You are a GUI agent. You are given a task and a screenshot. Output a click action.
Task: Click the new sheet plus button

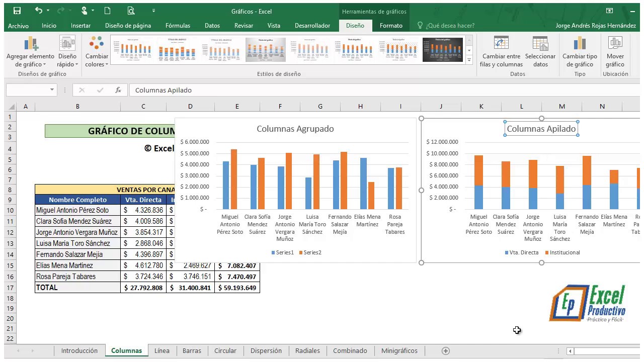click(x=445, y=351)
